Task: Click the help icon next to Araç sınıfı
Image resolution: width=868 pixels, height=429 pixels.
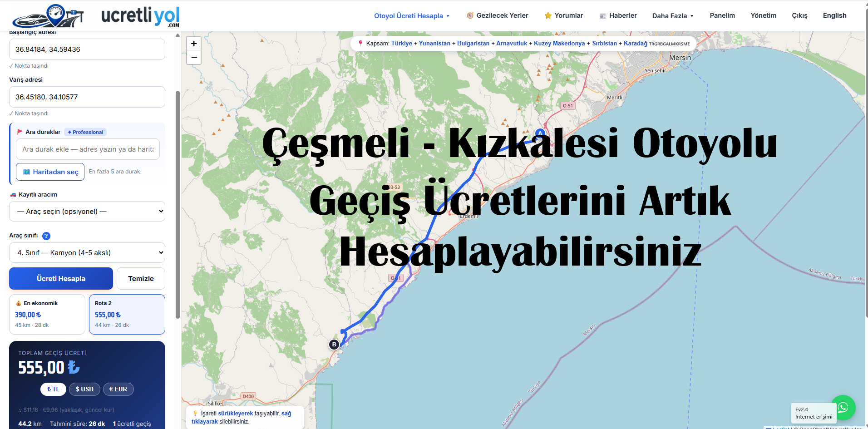Action: (x=46, y=236)
